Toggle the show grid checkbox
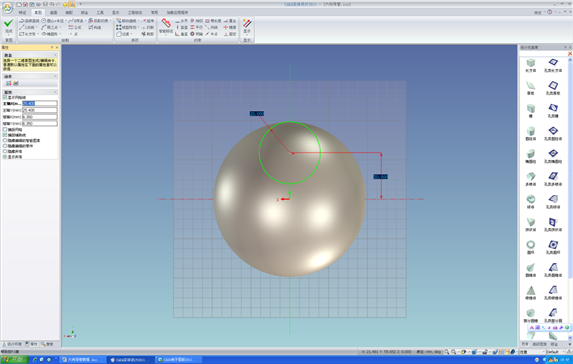 point(5,97)
